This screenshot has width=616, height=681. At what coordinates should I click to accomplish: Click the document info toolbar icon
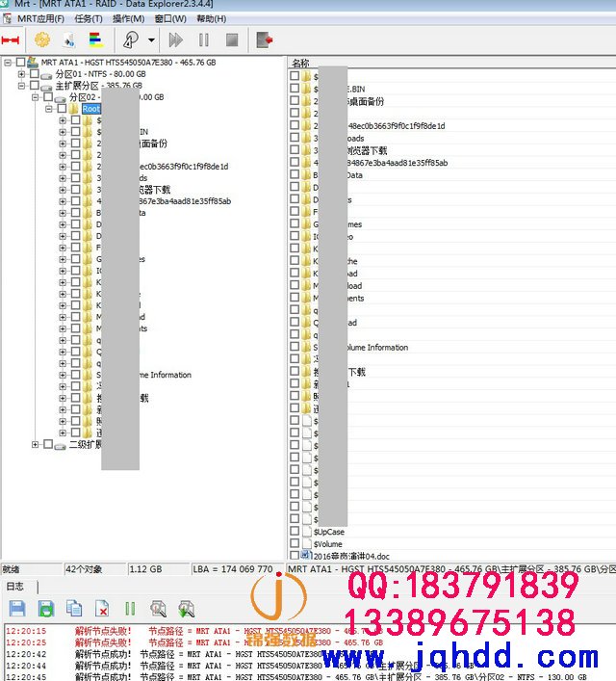pyautogui.click(x=69, y=39)
